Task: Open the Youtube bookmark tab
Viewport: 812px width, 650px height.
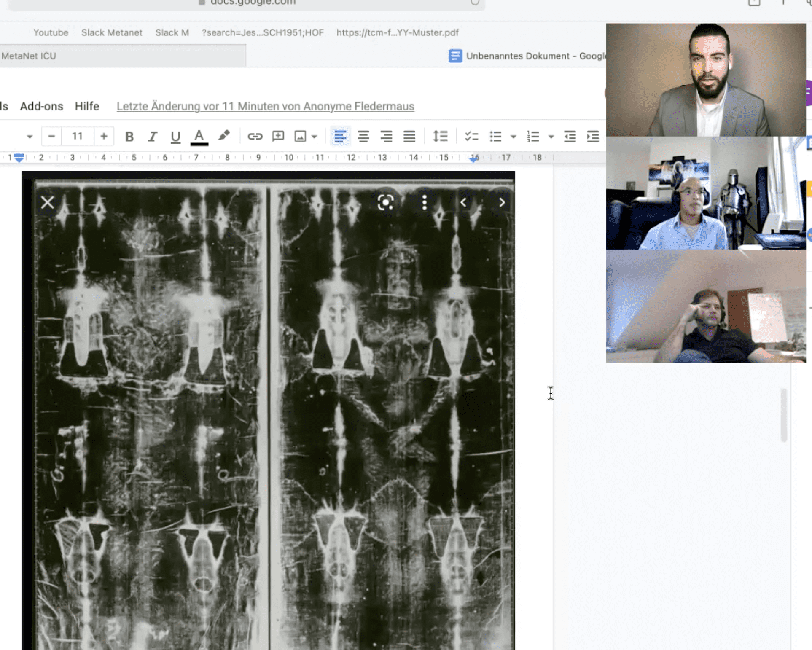Action: 51,32
